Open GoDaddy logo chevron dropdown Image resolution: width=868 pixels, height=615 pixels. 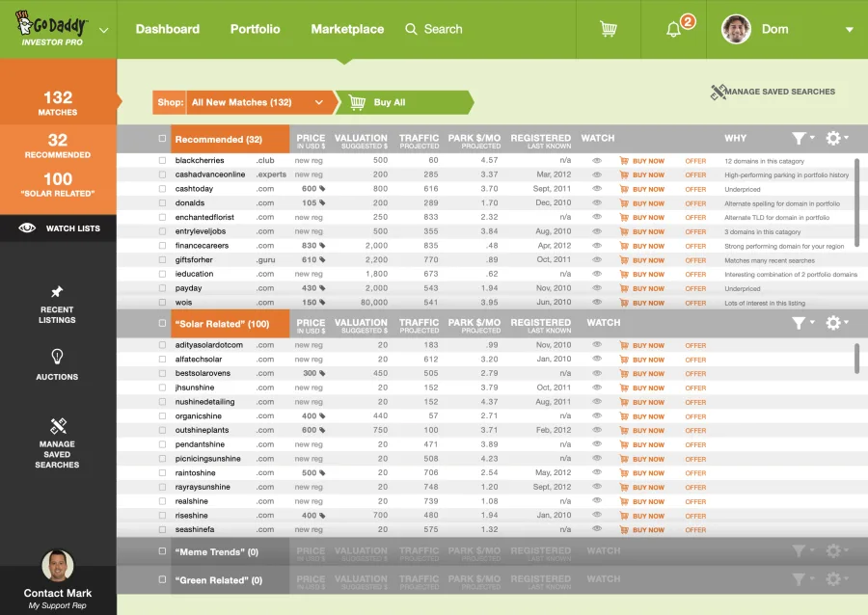click(x=103, y=30)
